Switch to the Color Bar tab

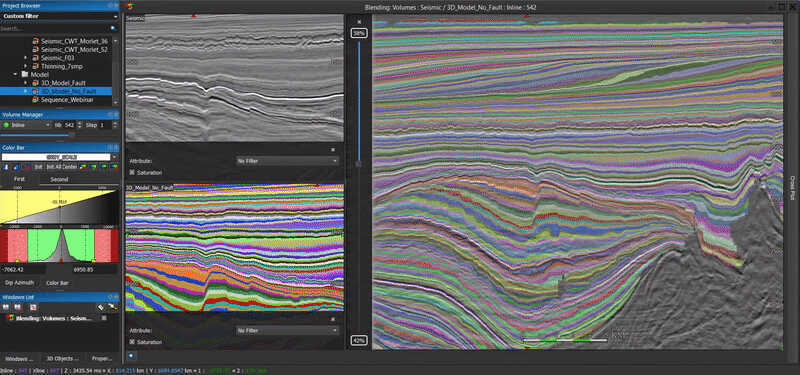pos(57,283)
